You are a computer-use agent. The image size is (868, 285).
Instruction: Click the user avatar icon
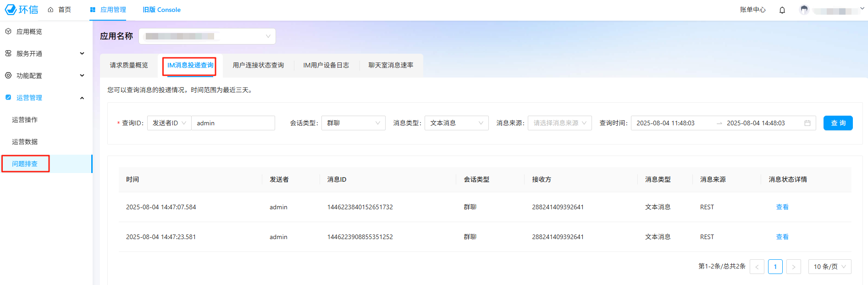pyautogui.click(x=804, y=10)
